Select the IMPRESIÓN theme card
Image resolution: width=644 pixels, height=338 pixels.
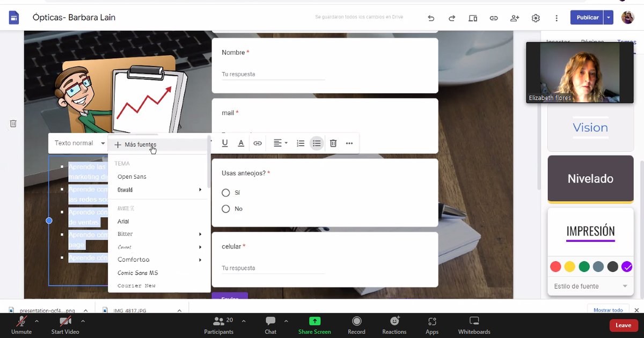pos(590,232)
